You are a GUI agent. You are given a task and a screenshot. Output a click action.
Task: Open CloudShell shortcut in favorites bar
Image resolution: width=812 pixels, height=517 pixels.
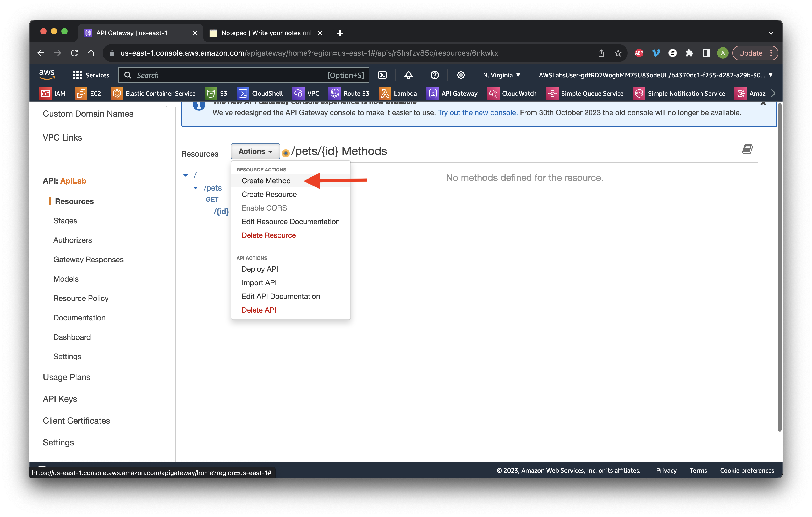click(260, 94)
